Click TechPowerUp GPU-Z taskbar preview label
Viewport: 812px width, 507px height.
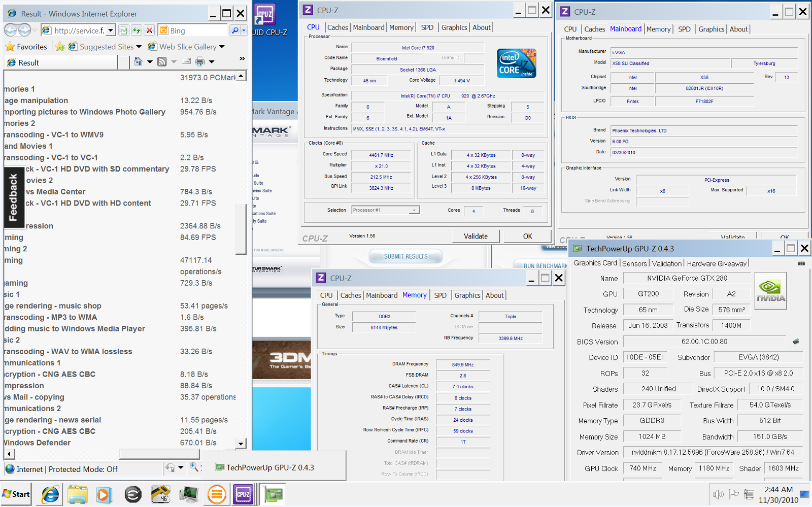tap(270, 467)
